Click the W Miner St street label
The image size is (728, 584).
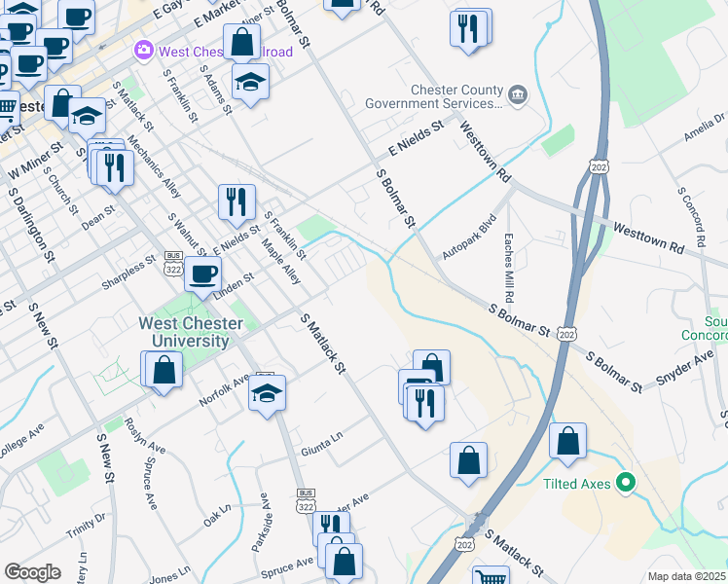(35, 161)
